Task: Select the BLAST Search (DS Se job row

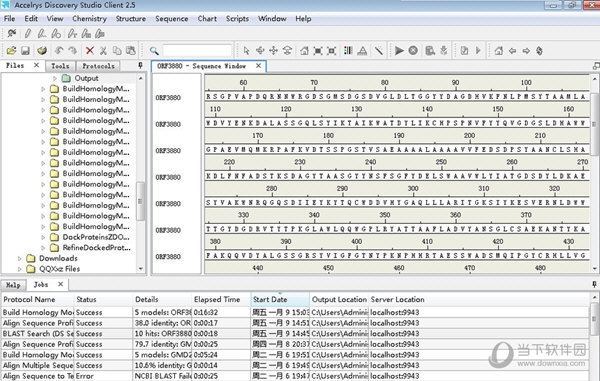Action: [x=295, y=334]
